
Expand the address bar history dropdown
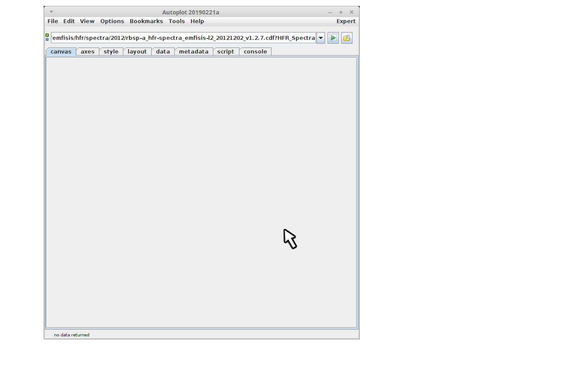click(x=320, y=38)
